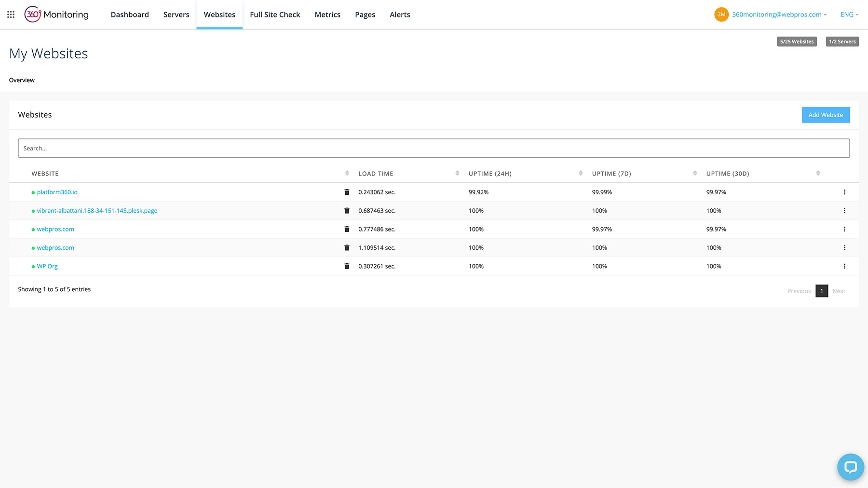The width and height of the screenshot is (868, 488).
Task: Delete the vibrant-albattani plesk.page website via trash
Action: (347, 211)
